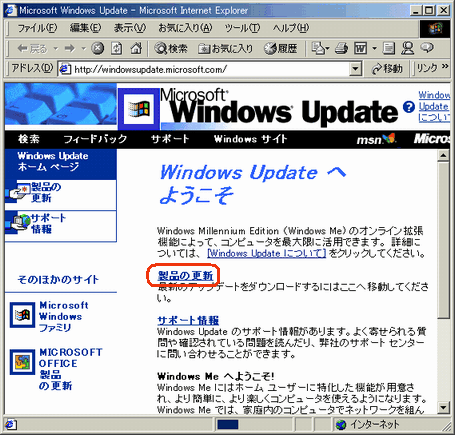This screenshot has height=435, width=455.
Task: Click フィードバック in the black navigation bar
Action: pos(95,139)
